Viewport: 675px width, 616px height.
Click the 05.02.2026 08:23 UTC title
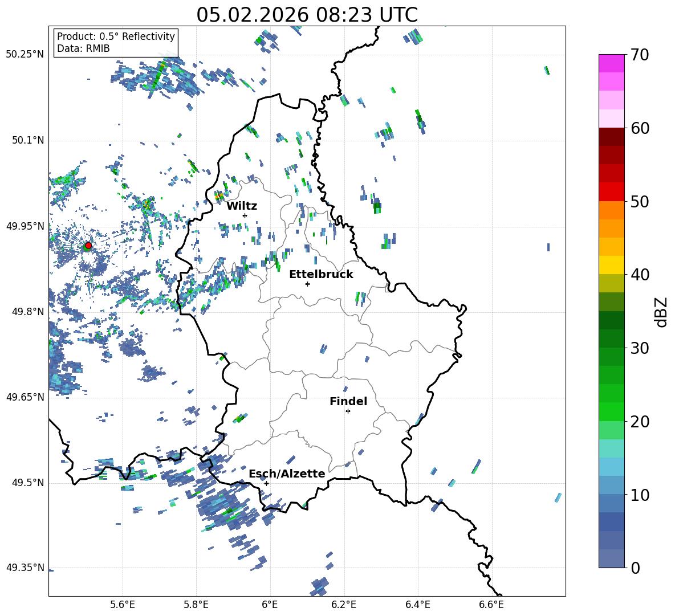click(307, 15)
